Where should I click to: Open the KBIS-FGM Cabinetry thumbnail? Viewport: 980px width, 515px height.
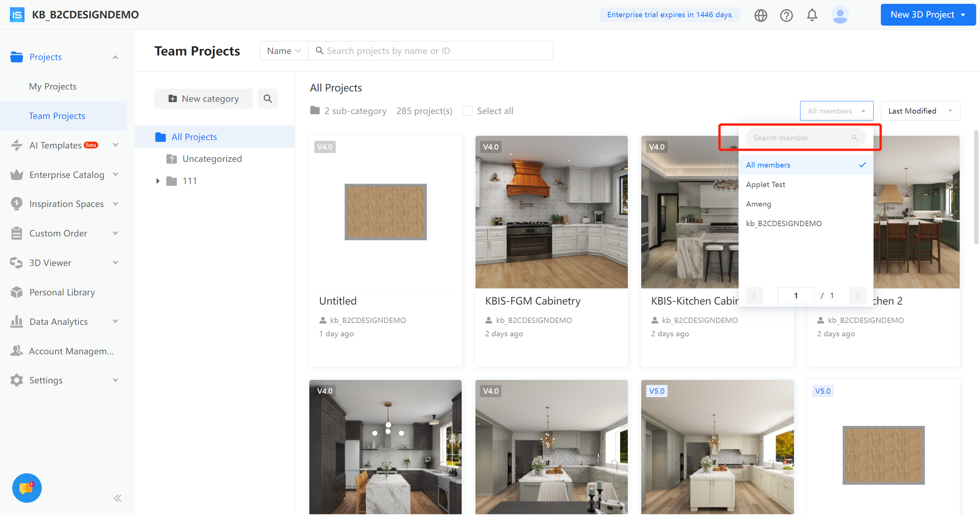551,212
